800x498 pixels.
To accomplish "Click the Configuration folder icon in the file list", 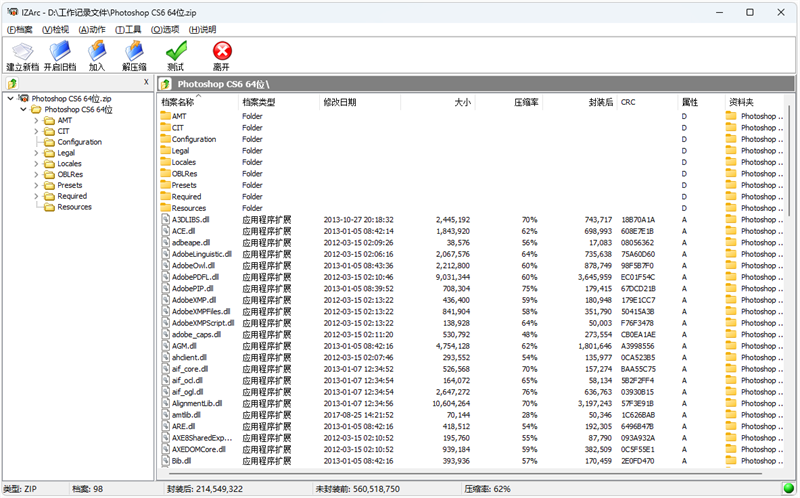I will click(165, 139).
